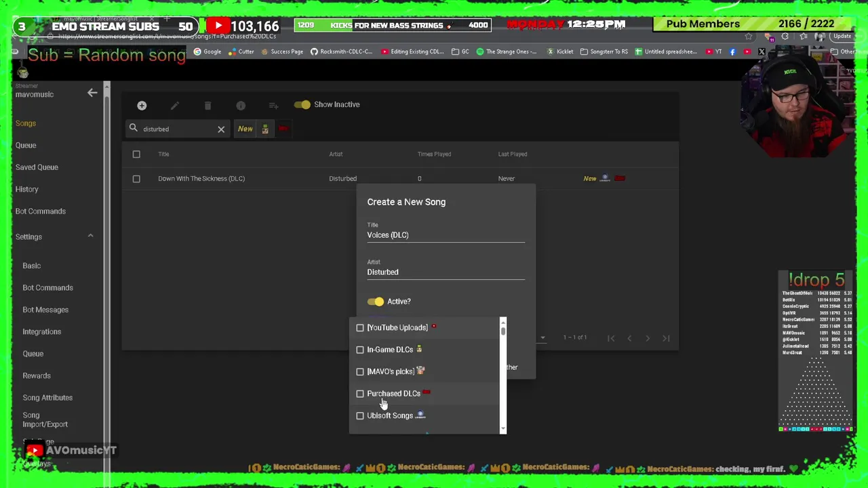Open Song Attributes settings
Viewport: 868px width, 488px height.
point(47,398)
